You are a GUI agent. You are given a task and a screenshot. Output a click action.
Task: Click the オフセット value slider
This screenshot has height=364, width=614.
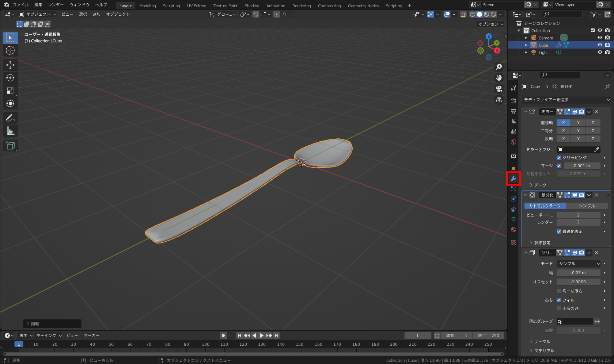coord(579,282)
